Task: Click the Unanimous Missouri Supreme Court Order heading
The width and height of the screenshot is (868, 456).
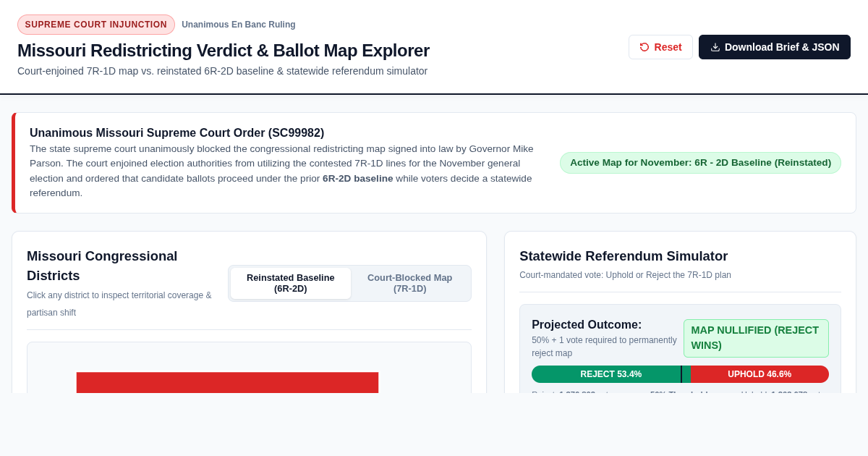Action: click(x=176, y=133)
